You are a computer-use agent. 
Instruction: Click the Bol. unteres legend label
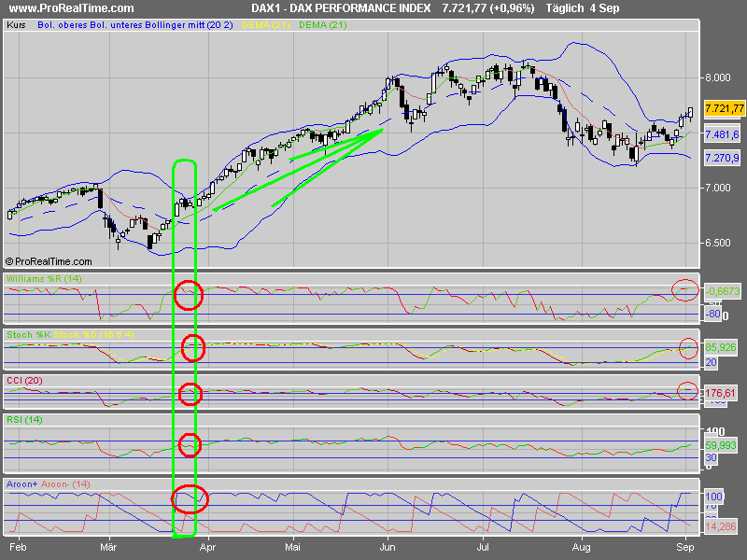click(115, 25)
